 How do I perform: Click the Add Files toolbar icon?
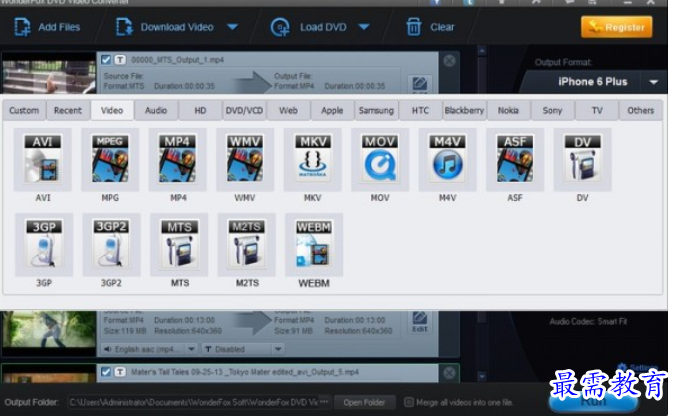(22, 27)
